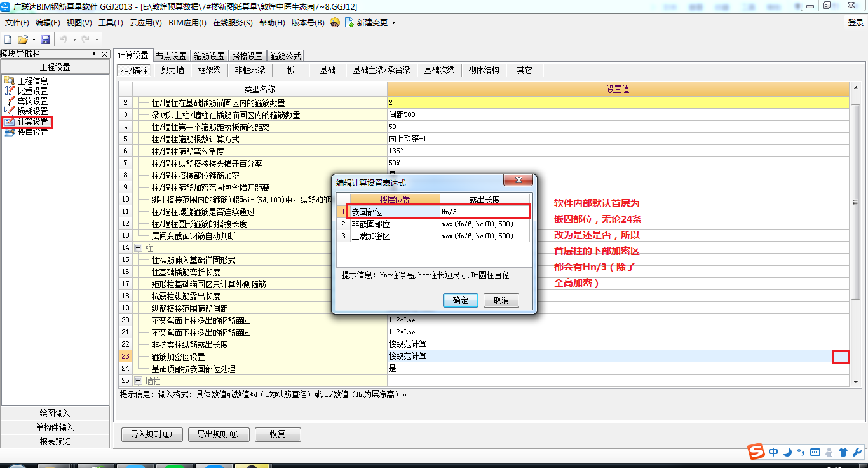
Task: Click the 导出规则(O) button
Action: click(219, 435)
